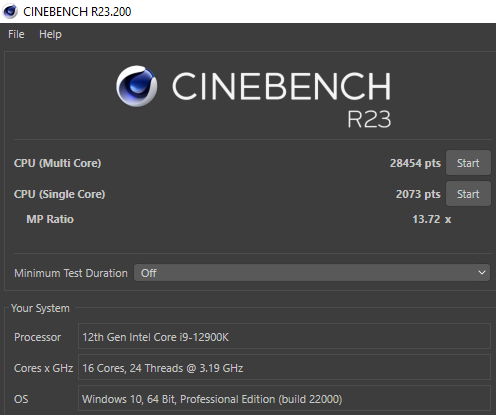Click the Cinebench icon in title bar
496x415 pixels.
(x=10, y=11)
